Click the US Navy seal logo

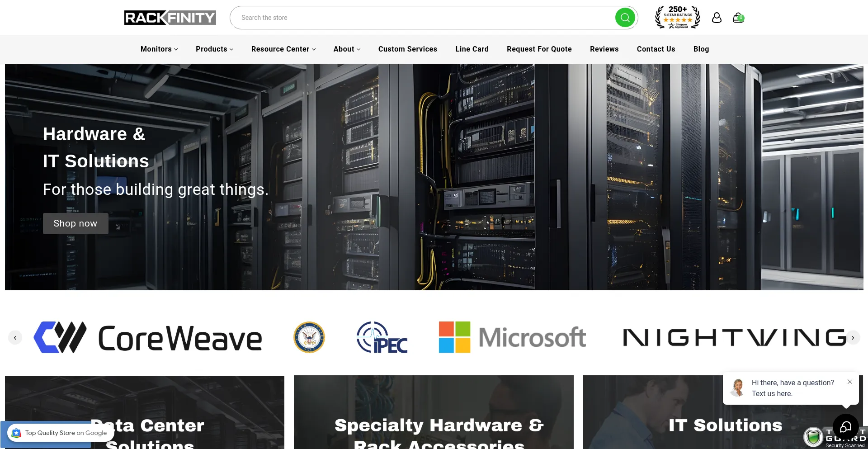pos(309,337)
